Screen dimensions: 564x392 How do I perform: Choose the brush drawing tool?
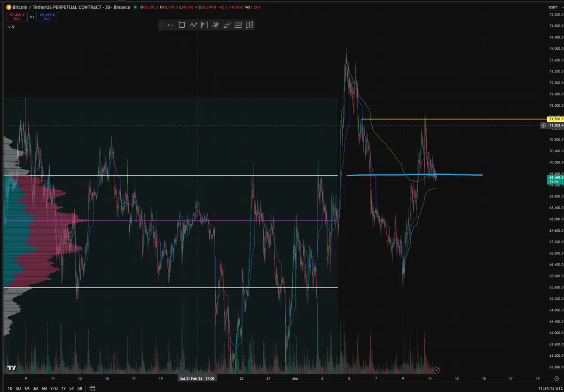point(227,25)
